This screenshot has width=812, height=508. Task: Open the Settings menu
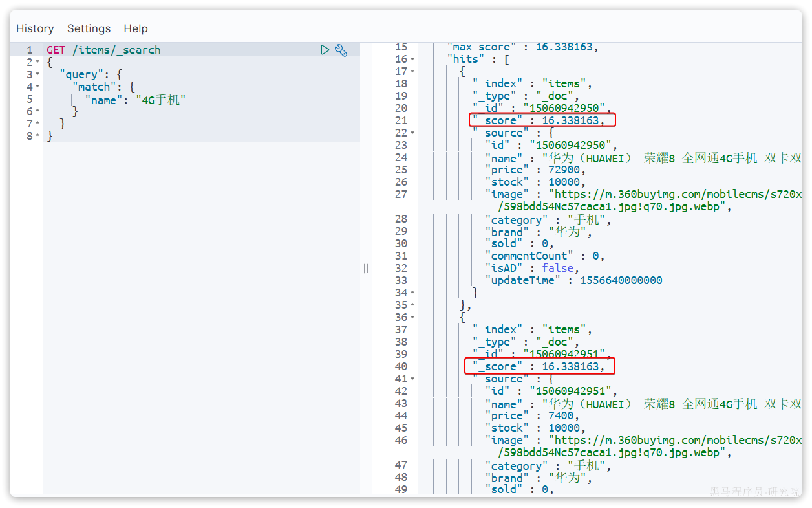tap(89, 28)
